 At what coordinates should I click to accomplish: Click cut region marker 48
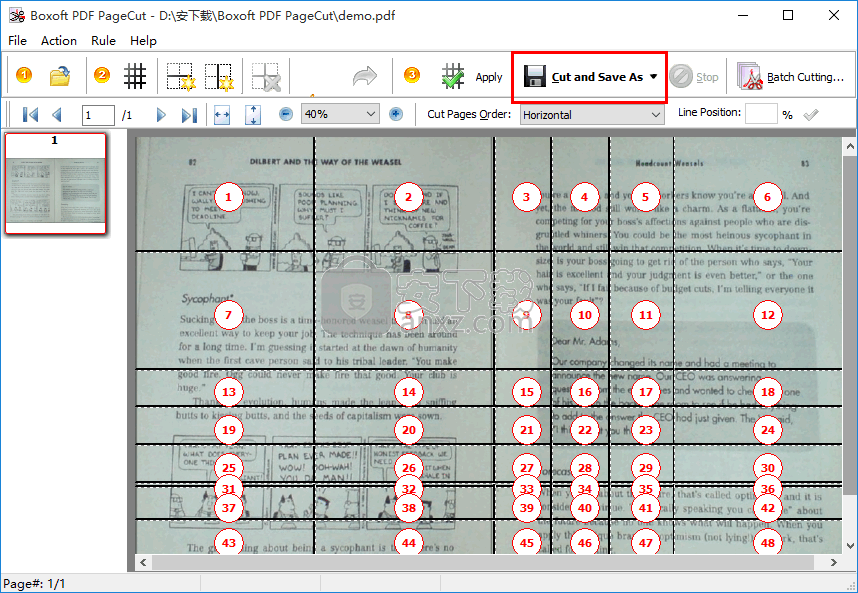click(768, 543)
